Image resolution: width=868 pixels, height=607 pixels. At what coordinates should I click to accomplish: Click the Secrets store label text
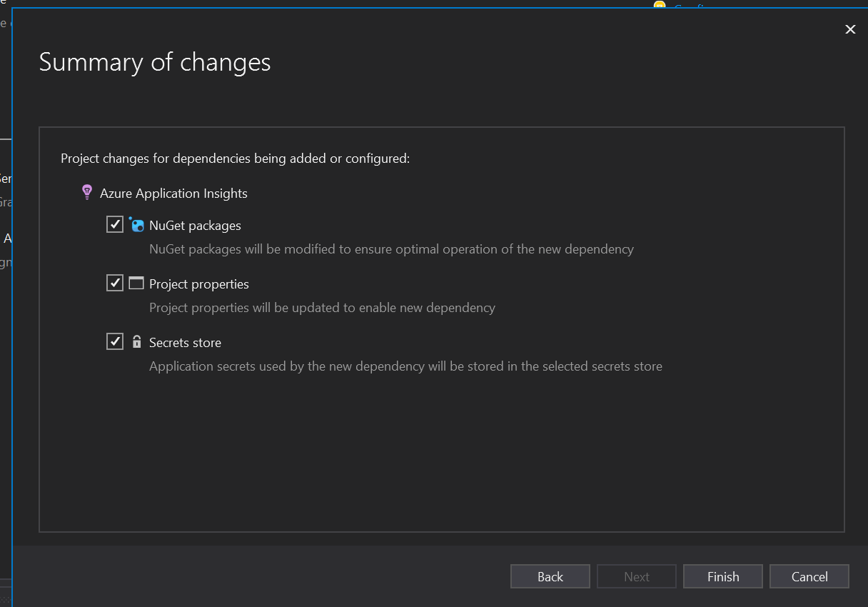(x=185, y=342)
